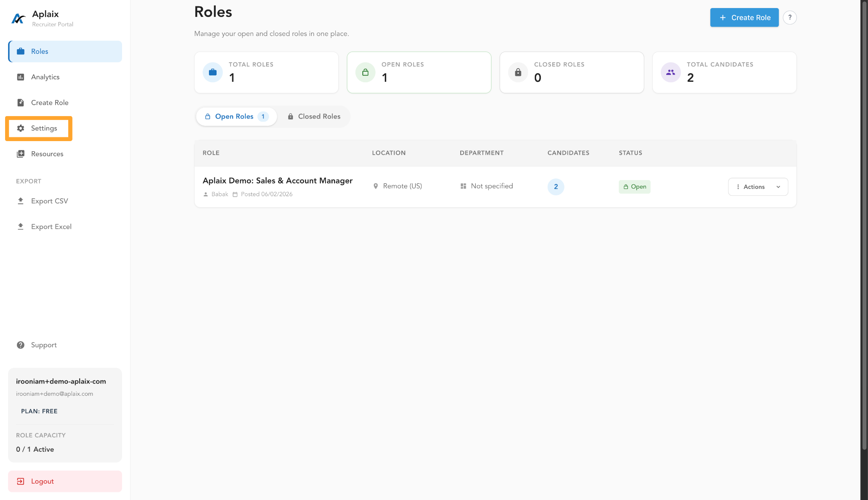868x500 pixels.
Task: Click the 'Posted 06/02/2026' date text
Action: (267, 194)
